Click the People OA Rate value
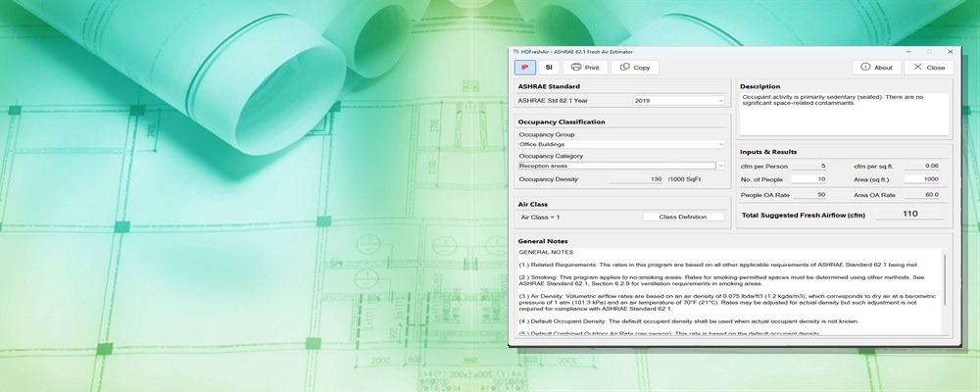 (x=808, y=195)
